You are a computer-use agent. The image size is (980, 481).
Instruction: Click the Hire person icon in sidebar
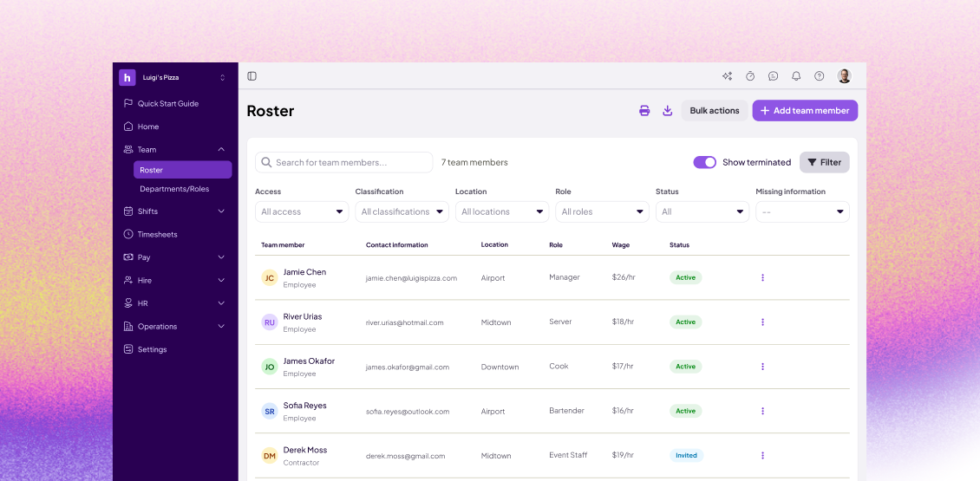[x=128, y=280]
